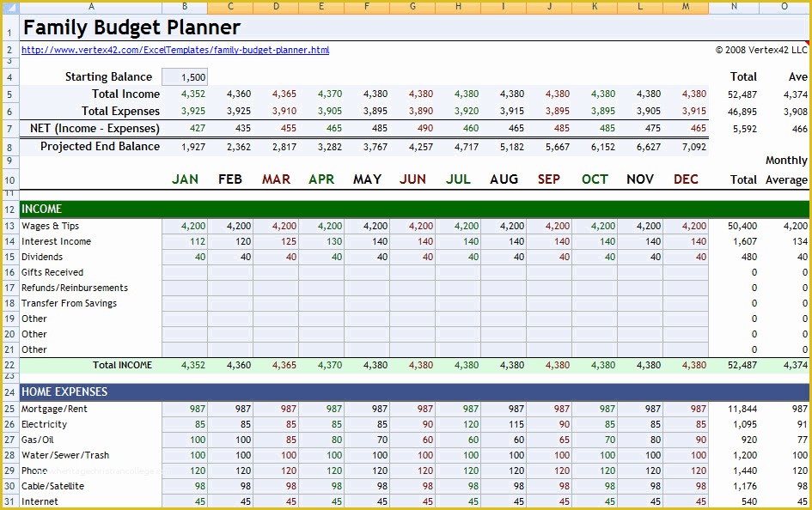Click the empty January Gifts Received cell

point(185,272)
